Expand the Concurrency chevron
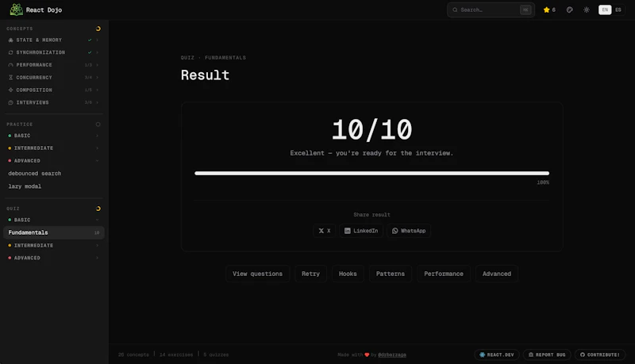 point(97,78)
